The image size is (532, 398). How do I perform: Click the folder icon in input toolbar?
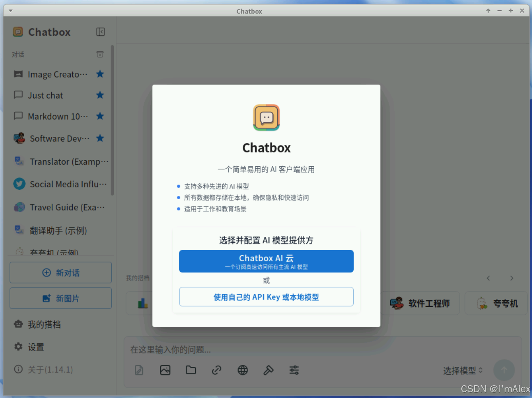(191, 370)
